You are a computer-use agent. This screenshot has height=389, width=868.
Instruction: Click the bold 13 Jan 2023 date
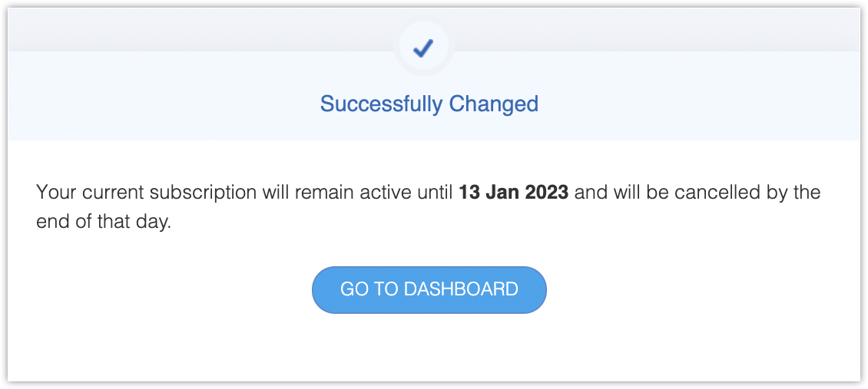click(x=513, y=192)
